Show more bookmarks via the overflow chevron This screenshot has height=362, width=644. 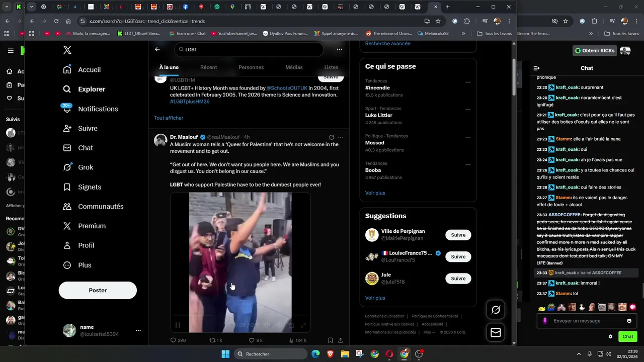pos(463,33)
